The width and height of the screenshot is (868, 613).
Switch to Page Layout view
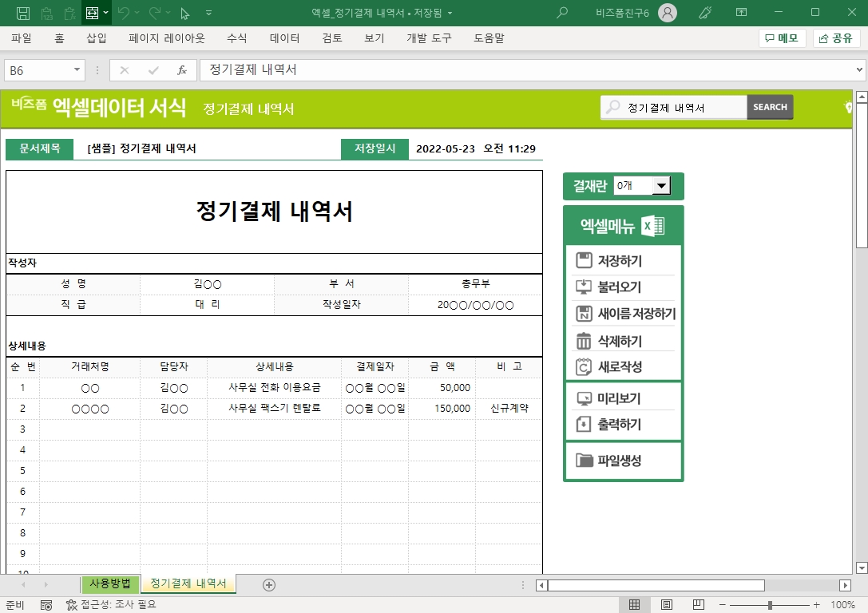[667, 605]
